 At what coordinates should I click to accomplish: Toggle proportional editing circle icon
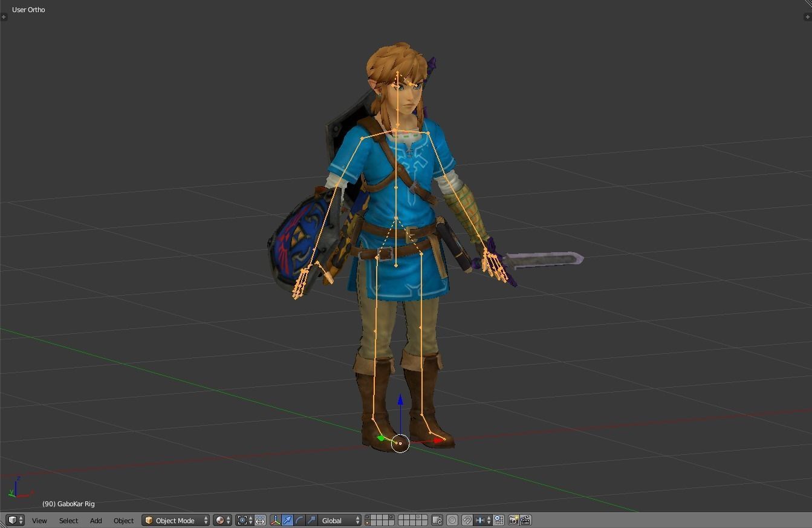point(452,520)
